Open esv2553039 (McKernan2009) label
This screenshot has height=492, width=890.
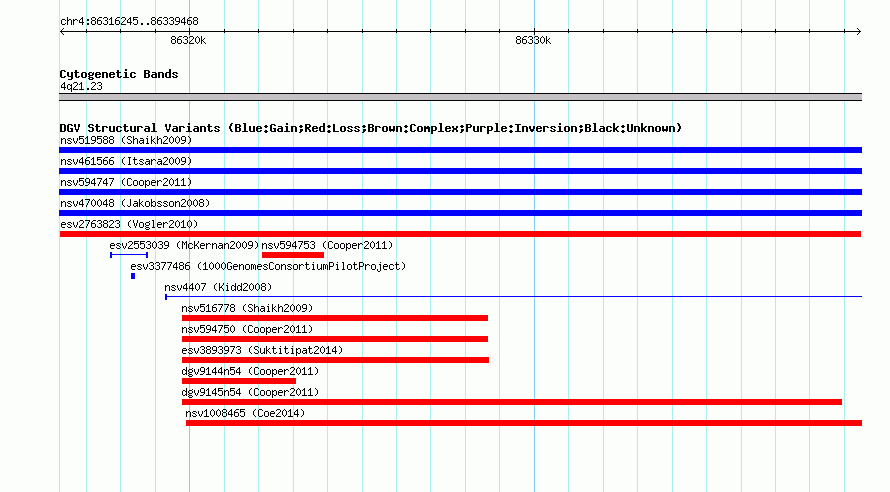point(184,245)
